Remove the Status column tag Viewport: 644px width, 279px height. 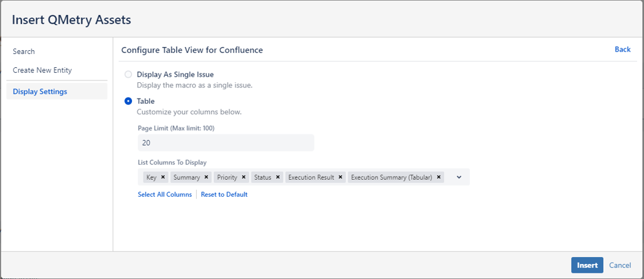(x=278, y=177)
